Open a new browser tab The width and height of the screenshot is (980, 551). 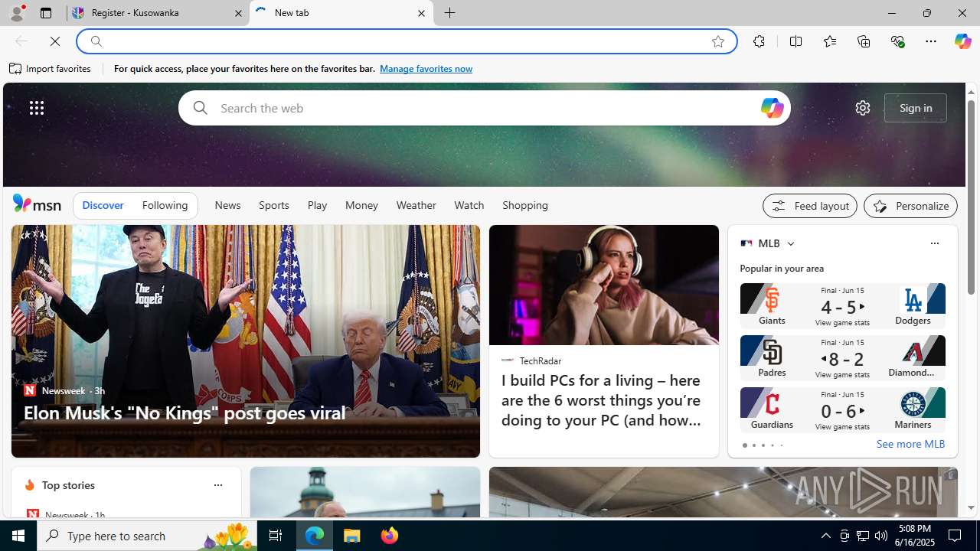coord(449,13)
